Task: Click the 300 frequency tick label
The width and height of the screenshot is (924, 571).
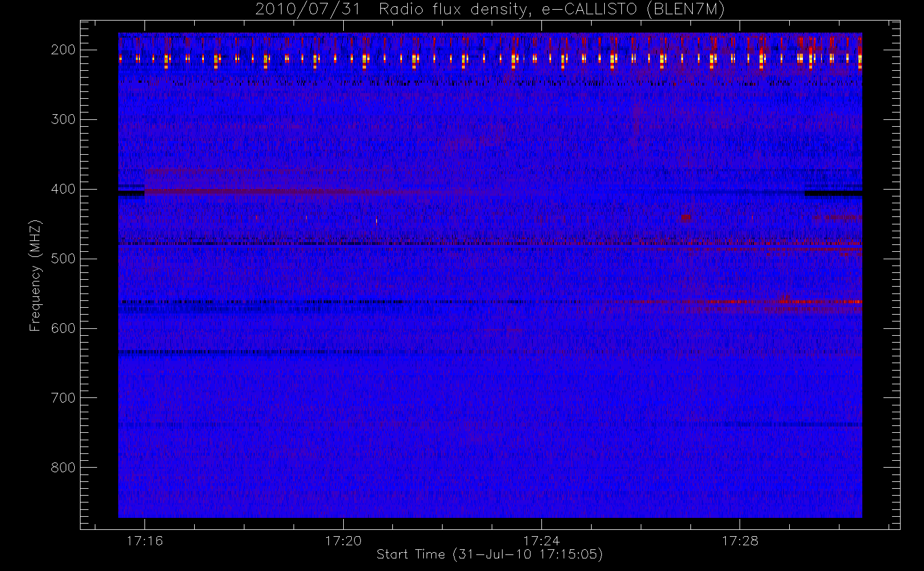Action: click(63, 119)
